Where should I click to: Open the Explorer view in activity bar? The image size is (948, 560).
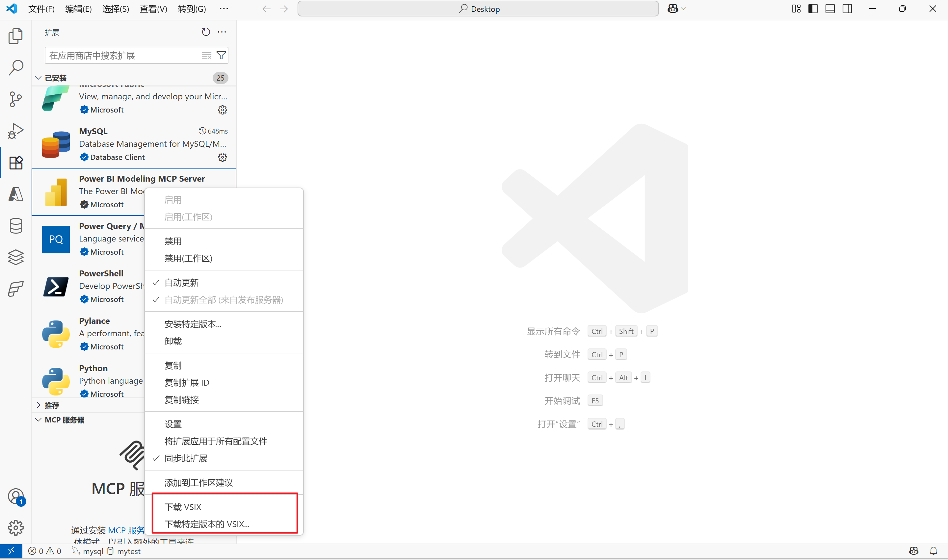[x=15, y=36]
